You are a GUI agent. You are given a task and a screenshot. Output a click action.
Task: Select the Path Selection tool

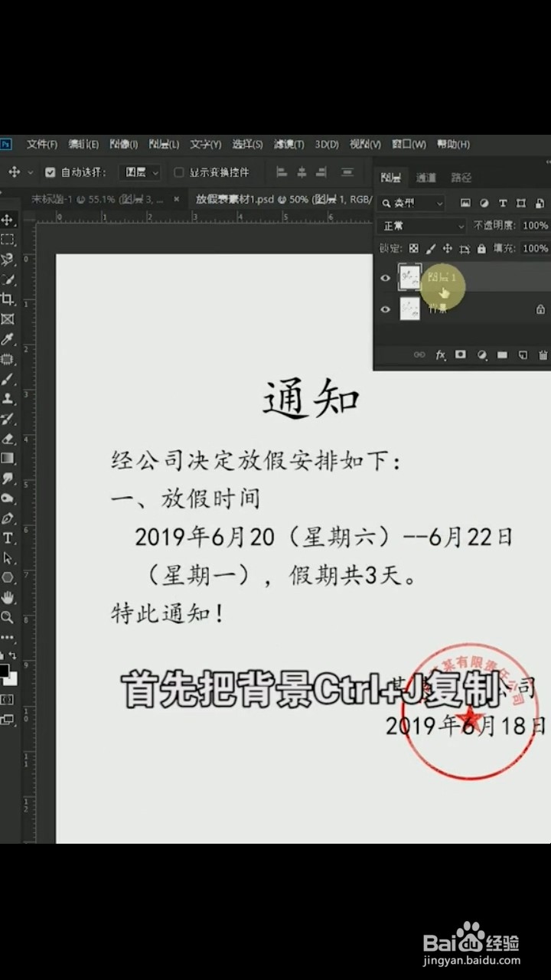(8, 558)
